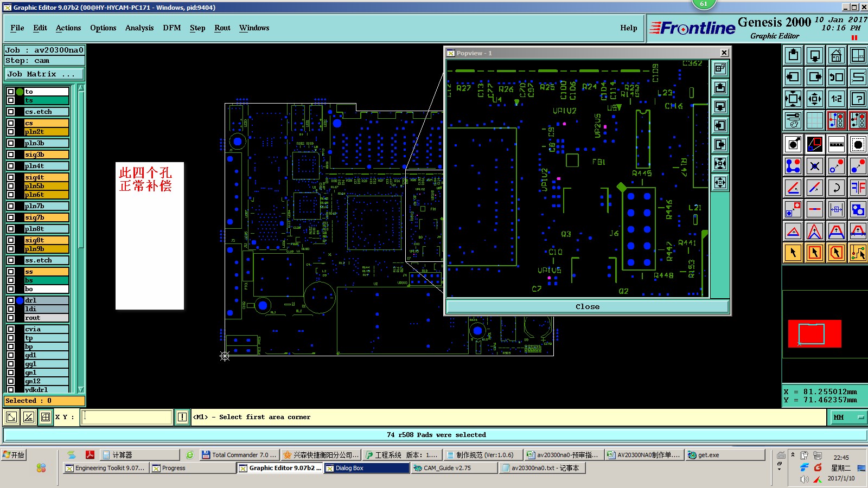Viewport: 868px width, 488px height.
Task: Click the diagonal arrow icon at bottom-left toolbar
Action: (x=11, y=417)
